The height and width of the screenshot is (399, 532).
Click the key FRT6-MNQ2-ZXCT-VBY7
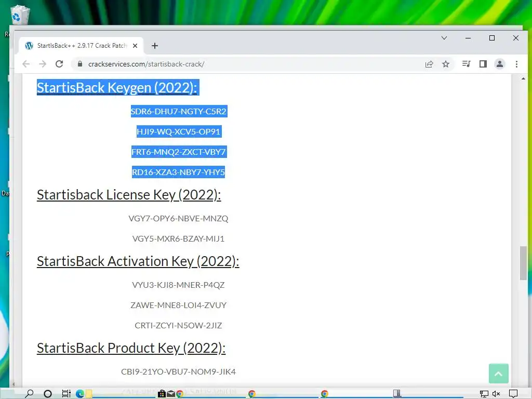[179, 152]
